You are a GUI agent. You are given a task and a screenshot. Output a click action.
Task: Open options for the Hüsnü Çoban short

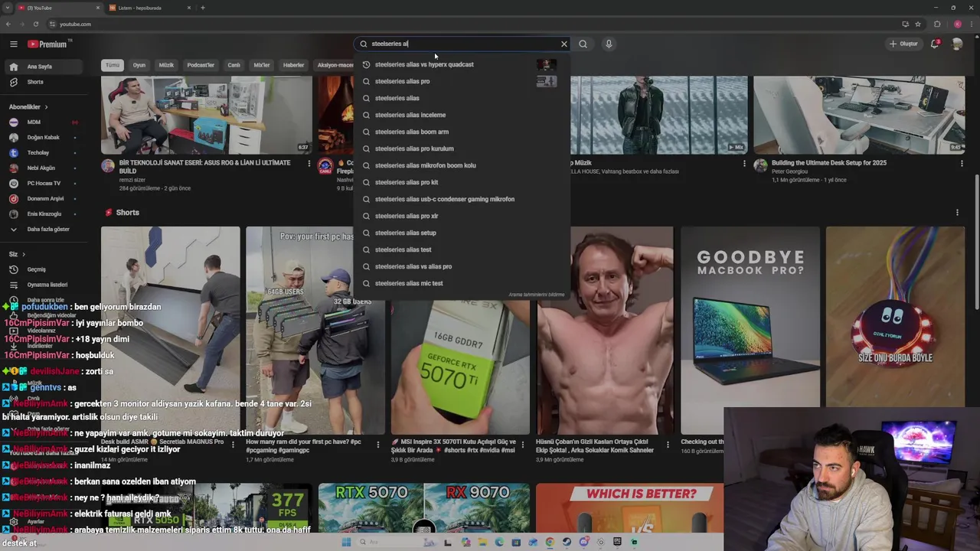[668, 444]
